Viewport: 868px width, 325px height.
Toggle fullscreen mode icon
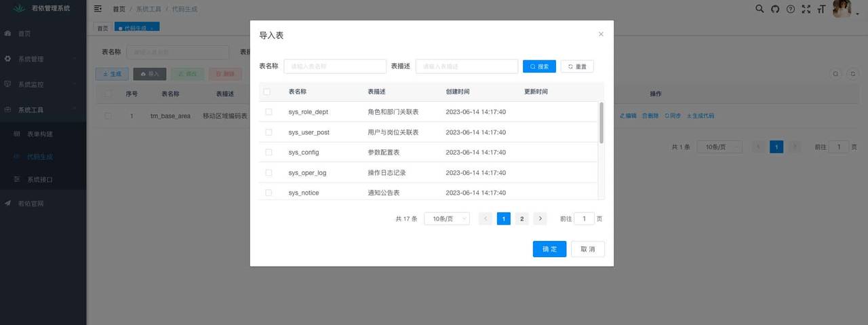pos(806,9)
